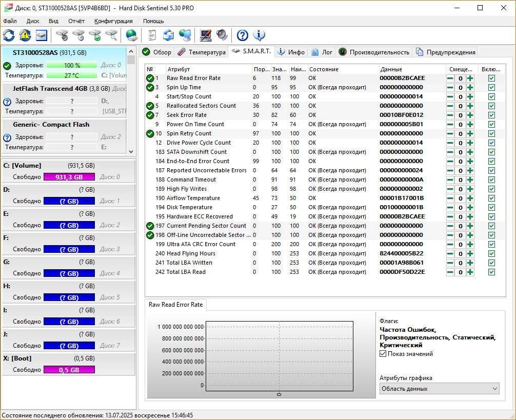Image resolution: width=516 pixels, height=420 pixels.
Task: Select the C: [Volume] partition entry
Action: (x=68, y=171)
